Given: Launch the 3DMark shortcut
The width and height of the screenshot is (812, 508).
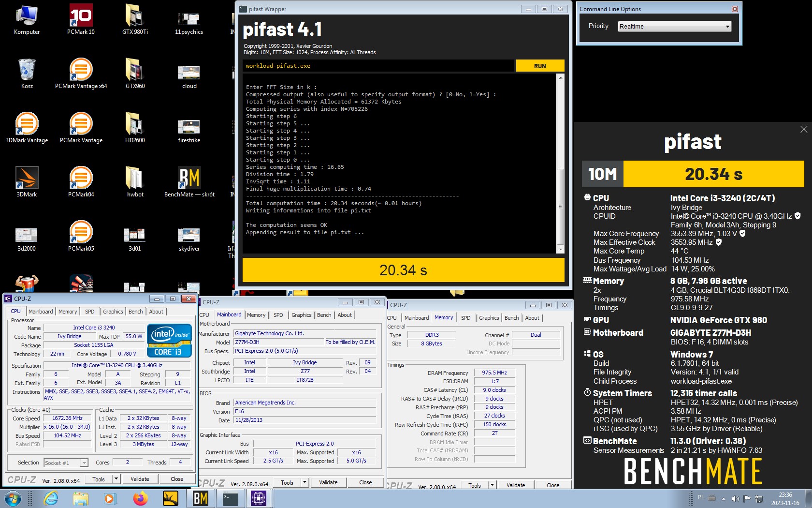Looking at the screenshot, I should [x=27, y=182].
